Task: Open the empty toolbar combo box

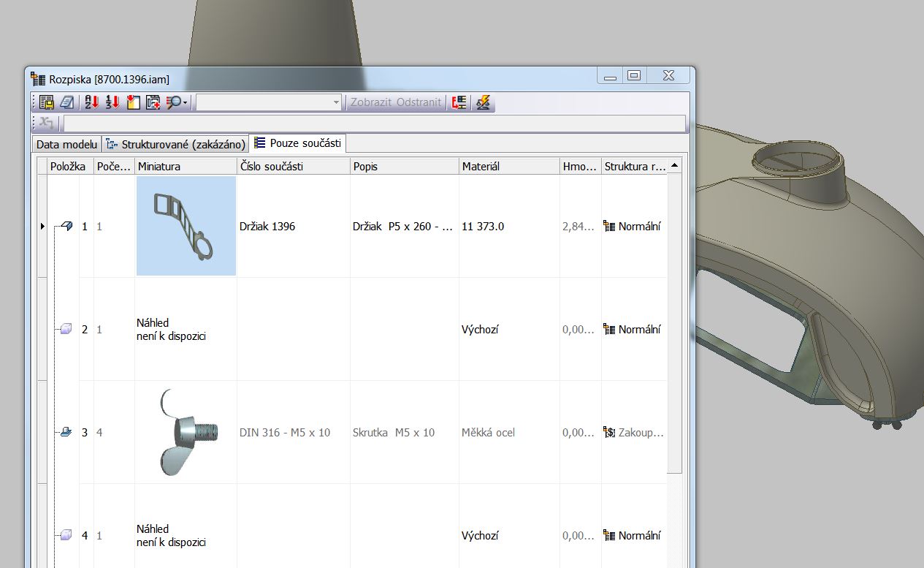Action: coord(269,102)
